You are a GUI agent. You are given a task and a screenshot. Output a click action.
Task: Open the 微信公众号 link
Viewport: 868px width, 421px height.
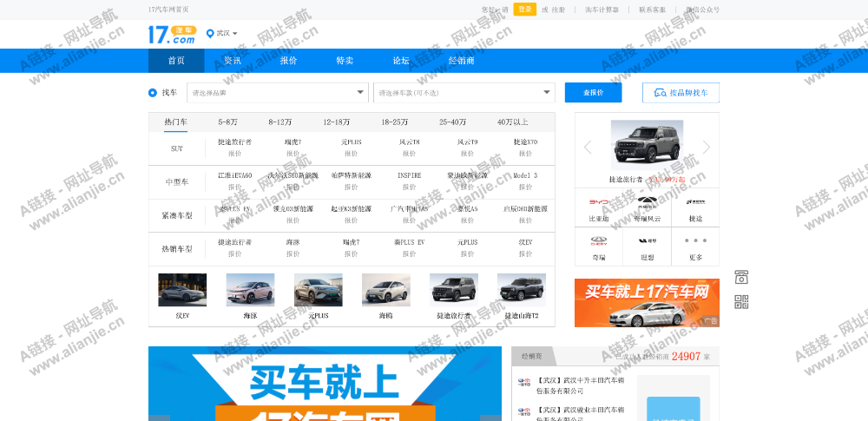703,10
